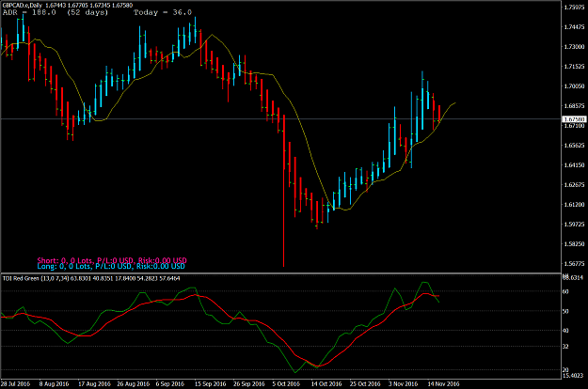Click the 60 level on the TDI scale
This screenshot has height=389, width=588.
565,291
